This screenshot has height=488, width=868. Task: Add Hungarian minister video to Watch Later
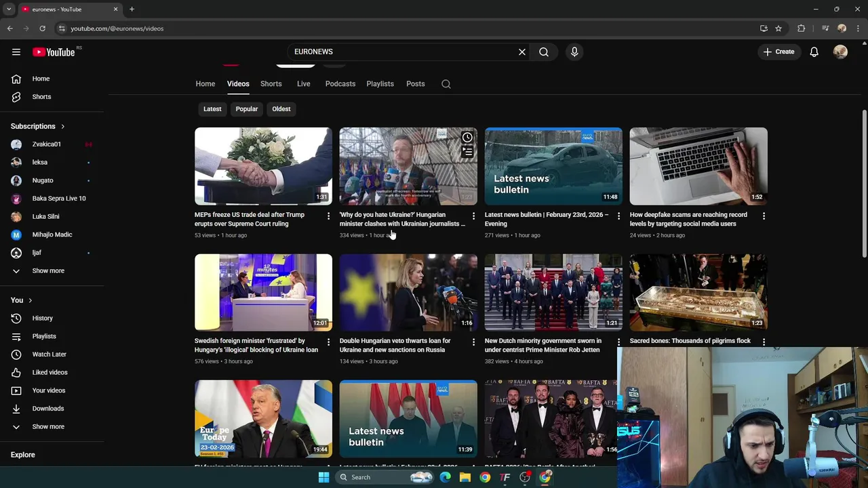467,138
